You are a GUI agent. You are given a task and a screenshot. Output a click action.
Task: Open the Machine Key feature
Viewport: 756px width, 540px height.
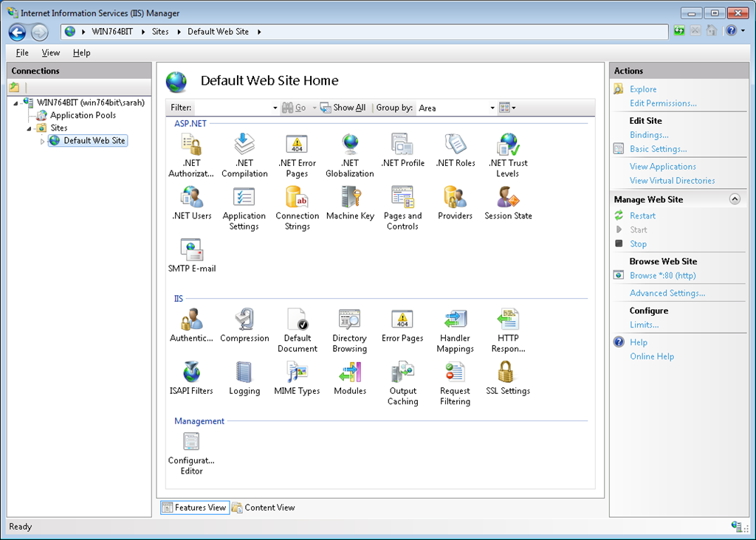coord(350,204)
